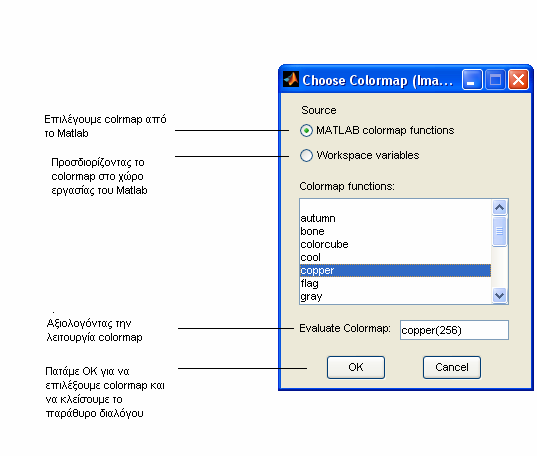The height and width of the screenshot is (456, 537).
Task: Pick colorcube from the colormap functions
Action: pos(395,244)
